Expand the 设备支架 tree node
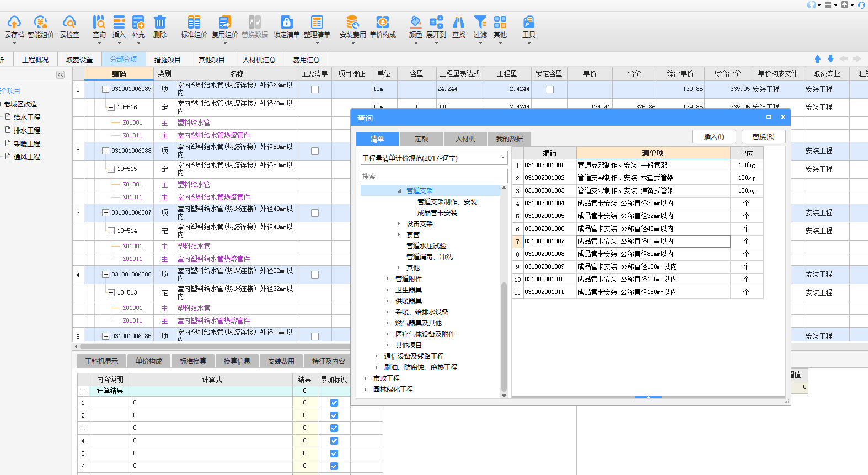This screenshot has width=868, height=475. [x=399, y=224]
